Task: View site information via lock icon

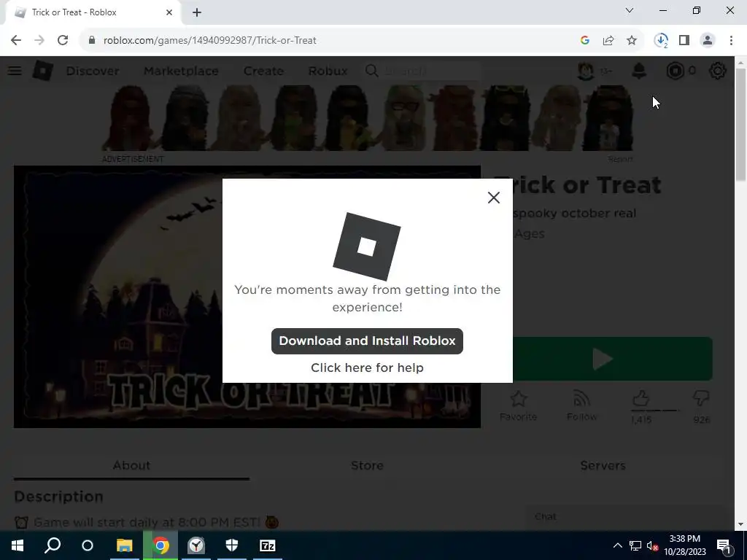Action: coord(92,41)
